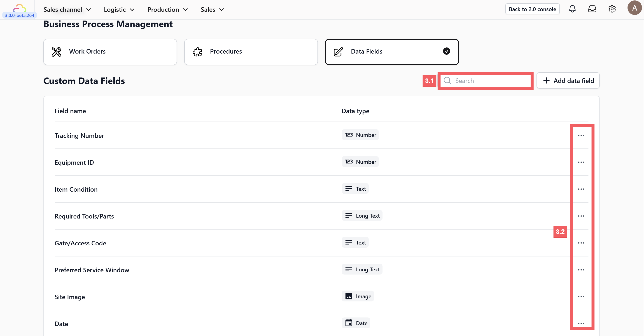Open the Gate/Access Code row's options menu
The height and width of the screenshot is (336, 644).
click(581, 243)
